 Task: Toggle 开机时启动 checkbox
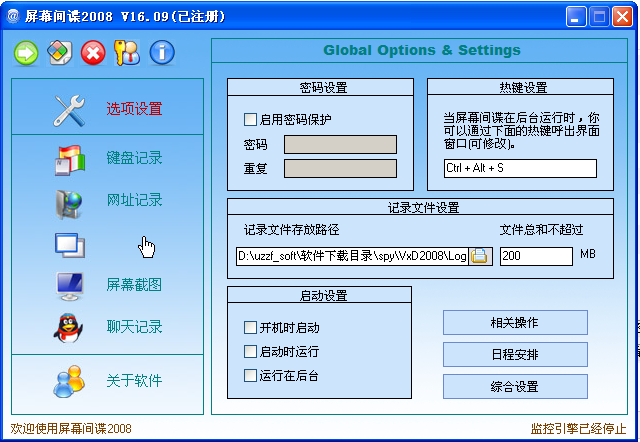(x=250, y=327)
